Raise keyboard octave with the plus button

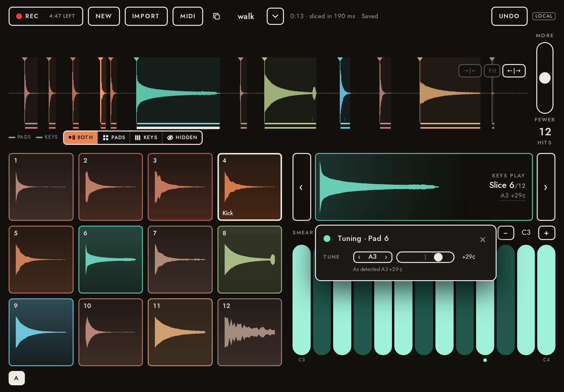[547, 233]
